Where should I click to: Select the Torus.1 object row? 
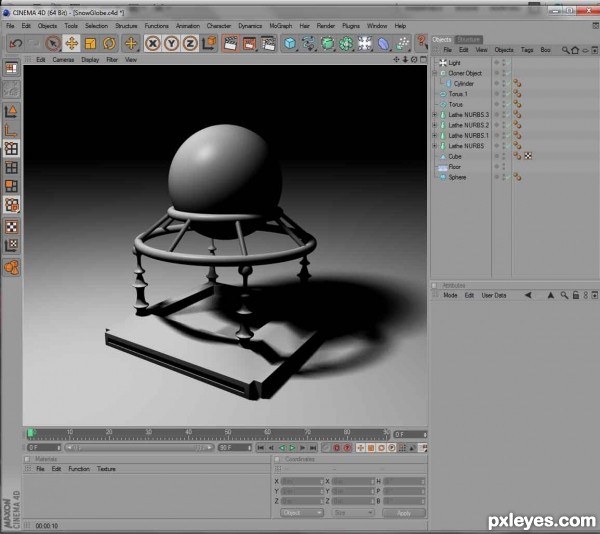point(458,94)
